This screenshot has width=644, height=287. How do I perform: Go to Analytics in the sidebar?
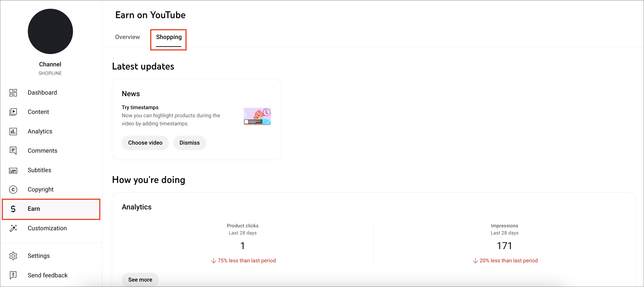click(x=40, y=131)
